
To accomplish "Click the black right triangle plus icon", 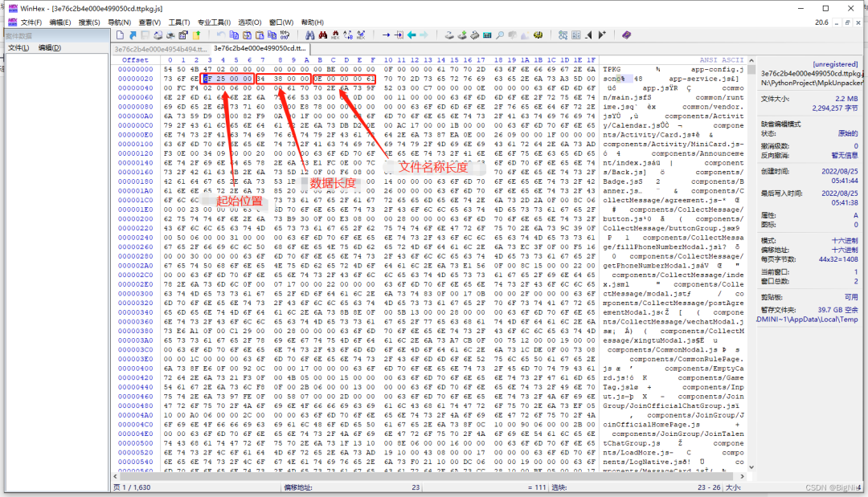I will pyautogui.click(x=601, y=35).
